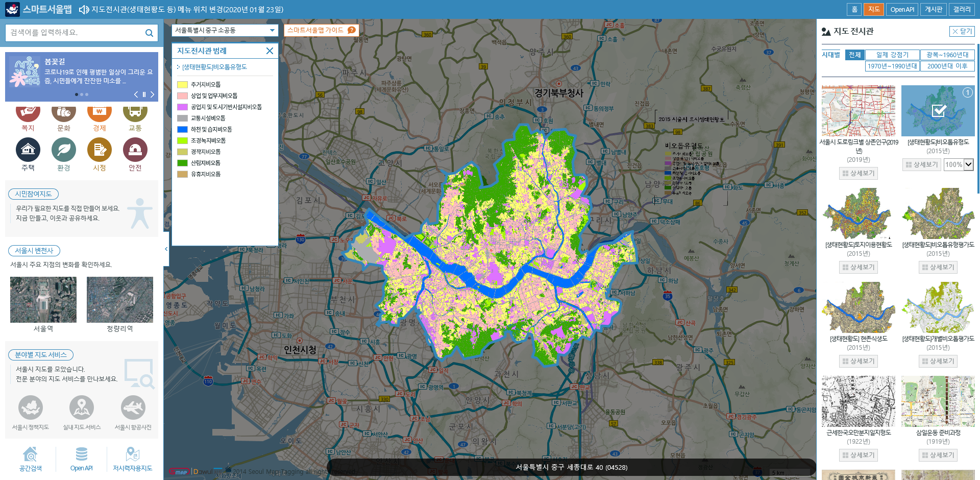Open the 분야별 지도 서비스 link
Viewport: 980px width, 480px height.
(41, 355)
